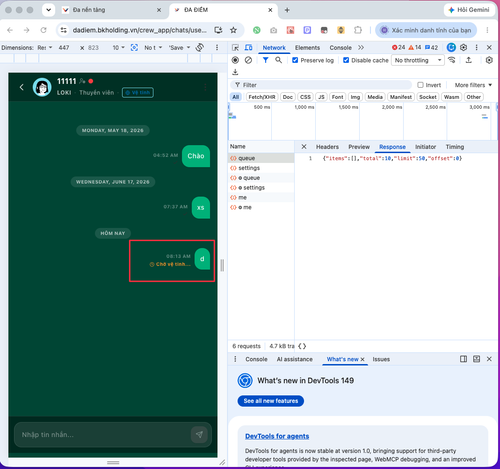Switch to the Console tab in DevTools top bar
Viewport: 500px width, 469px height.
click(340, 48)
